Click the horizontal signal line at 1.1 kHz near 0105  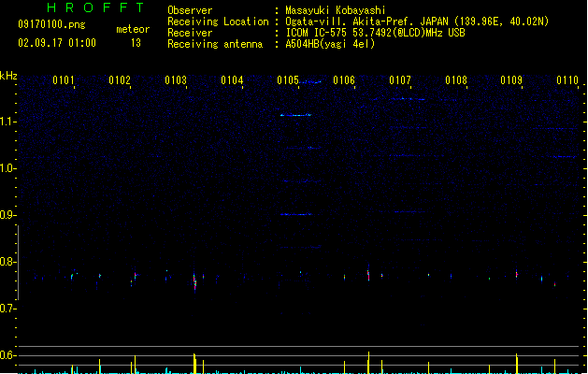296,115
